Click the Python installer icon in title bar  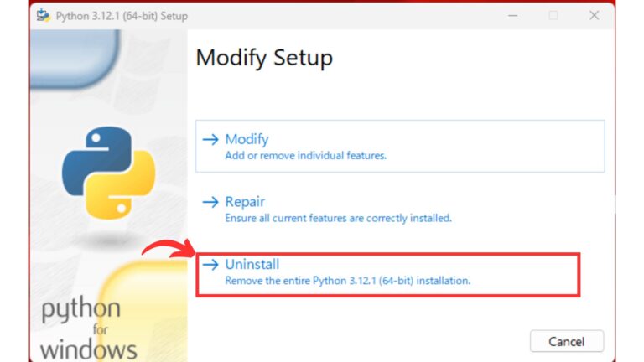(x=44, y=16)
